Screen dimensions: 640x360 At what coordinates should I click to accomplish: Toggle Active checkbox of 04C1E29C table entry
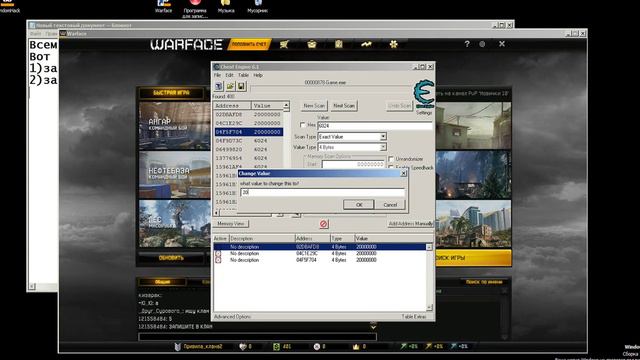[x=218, y=253]
